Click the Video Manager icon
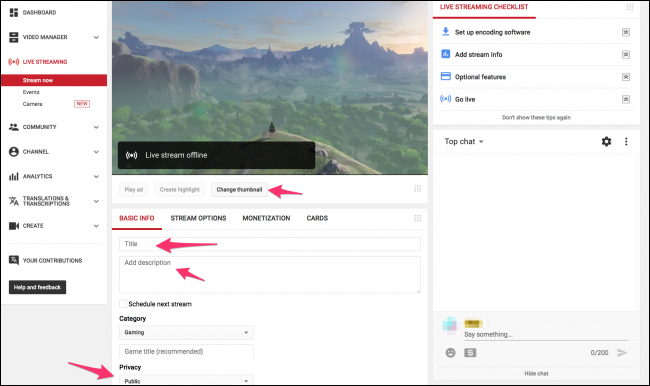 pyautogui.click(x=14, y=37)
